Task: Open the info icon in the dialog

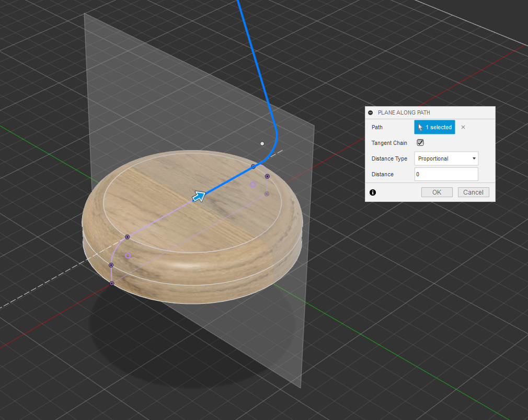Action: coord(373,192)
